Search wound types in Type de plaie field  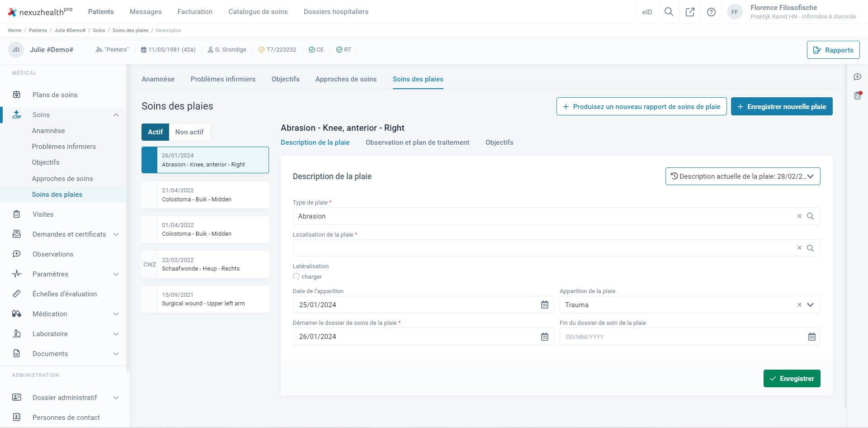(x=810, y=216)
